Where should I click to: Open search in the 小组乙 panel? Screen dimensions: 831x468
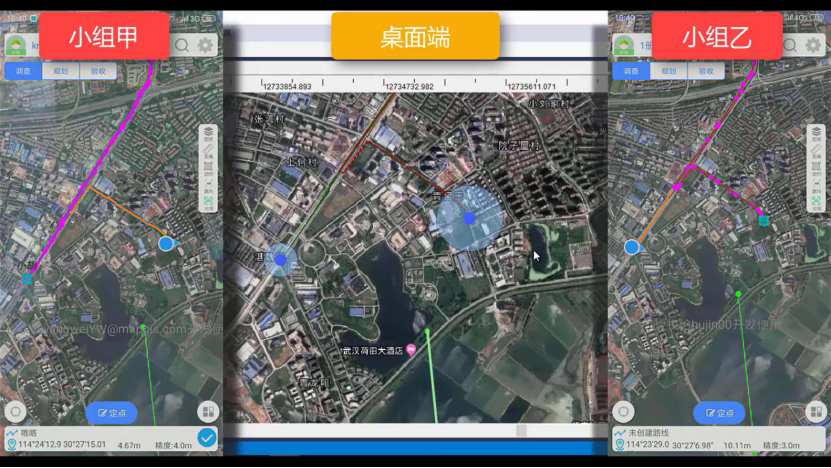(x=790, y=46)
